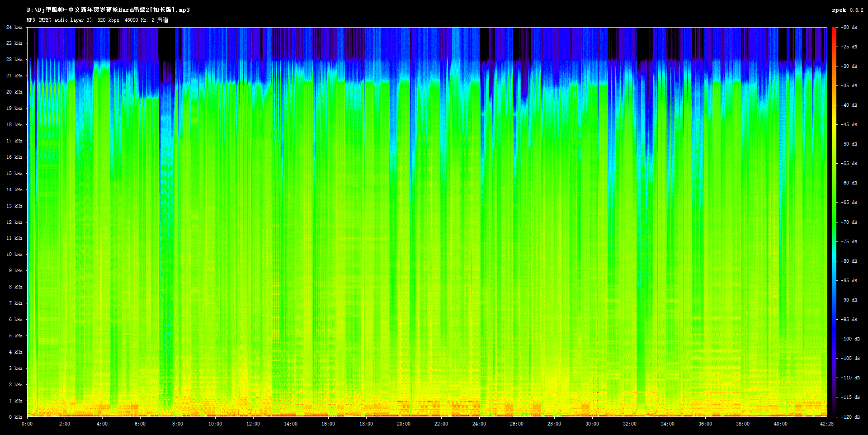The image size is (868, 435).
Task: Click the -70 dB scale label
Action: pos(849,222)
